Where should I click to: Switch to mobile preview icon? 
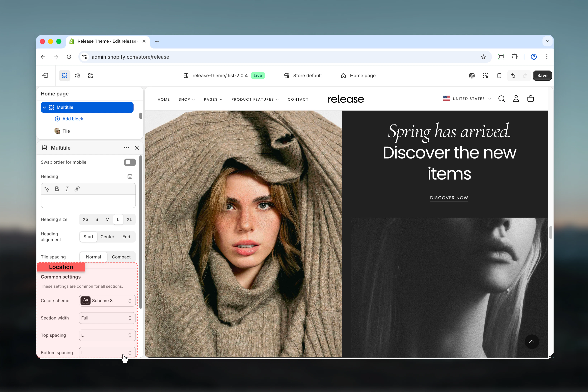(499, 75)
